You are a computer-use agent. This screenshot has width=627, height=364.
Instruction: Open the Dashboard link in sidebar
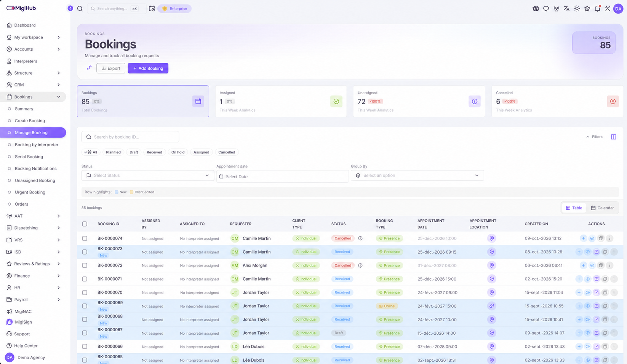[x=25, y=25]
